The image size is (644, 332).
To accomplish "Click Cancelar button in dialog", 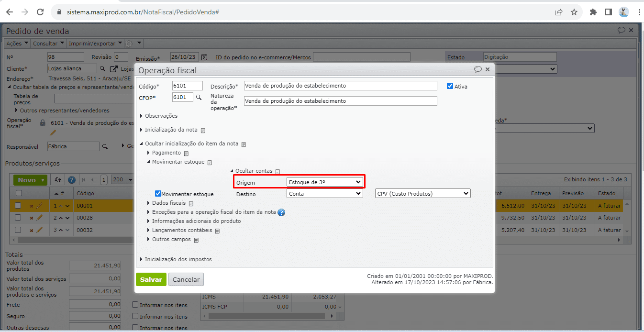I will click(186, 279).
